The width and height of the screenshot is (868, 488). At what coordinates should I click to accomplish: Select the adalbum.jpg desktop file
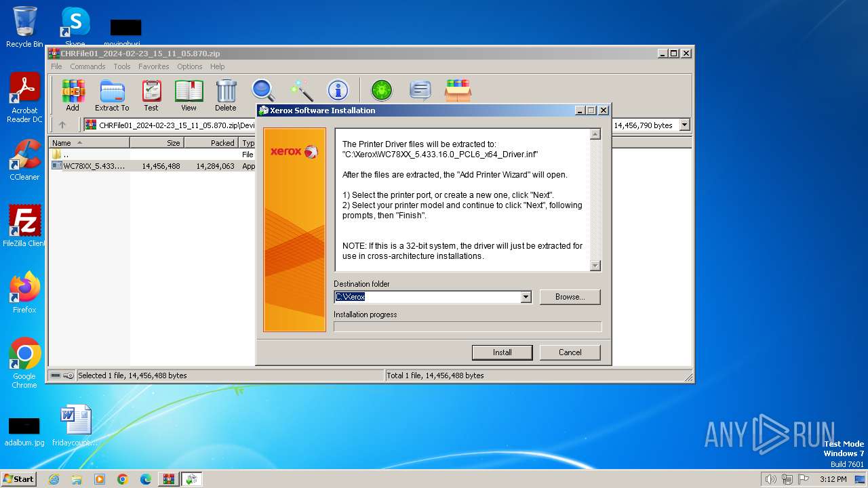point(24,431)
